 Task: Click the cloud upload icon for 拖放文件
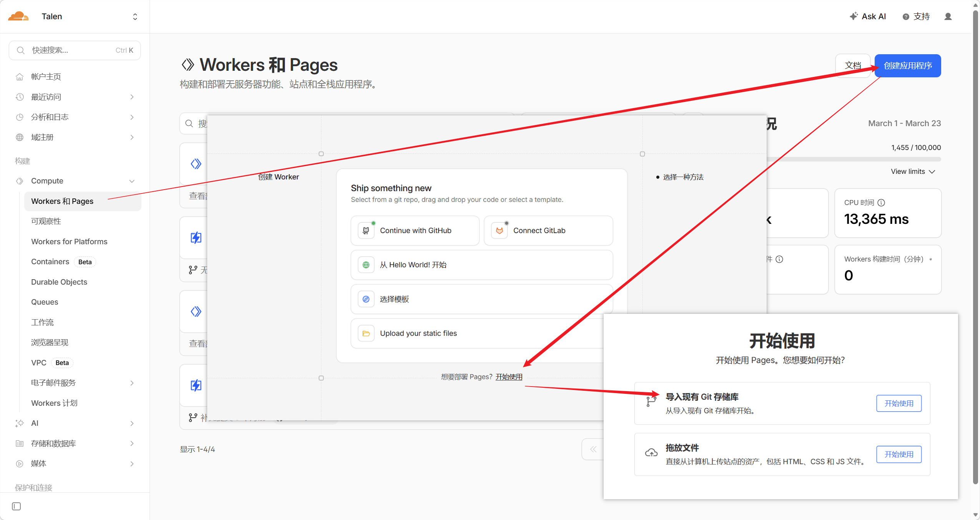click(x=651, y=453)
